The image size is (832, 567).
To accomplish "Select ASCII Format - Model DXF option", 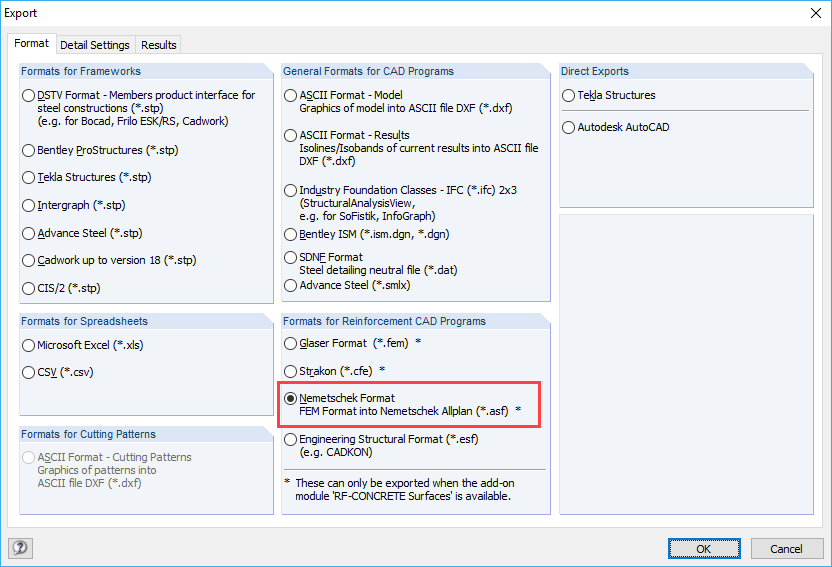I will [x=291, y=96].
